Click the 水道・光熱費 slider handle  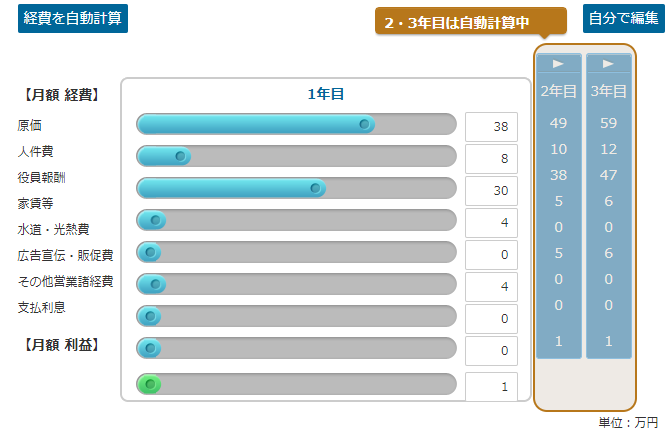coord(150,252)
